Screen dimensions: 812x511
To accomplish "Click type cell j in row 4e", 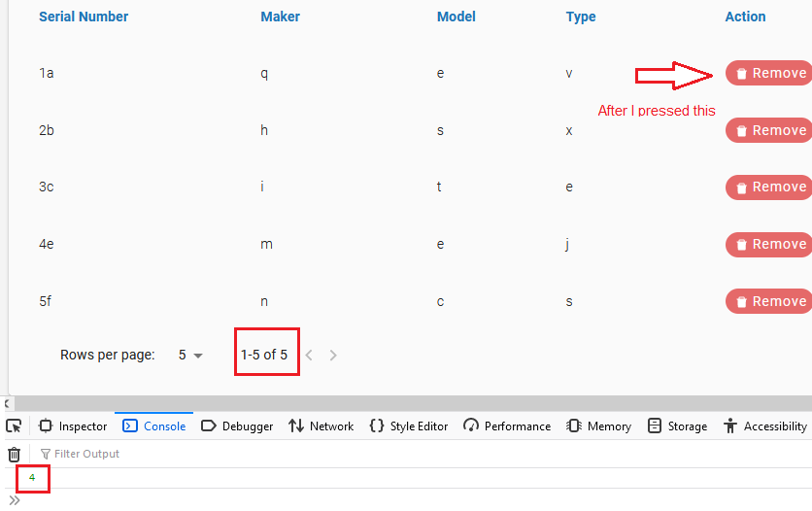I will coord(568,244).
